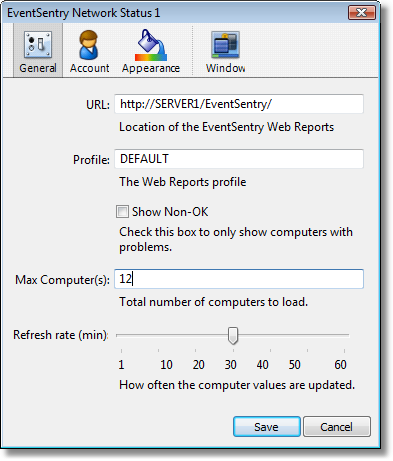
Task: Click the 30 label under the slider
Action: [230, 365]
